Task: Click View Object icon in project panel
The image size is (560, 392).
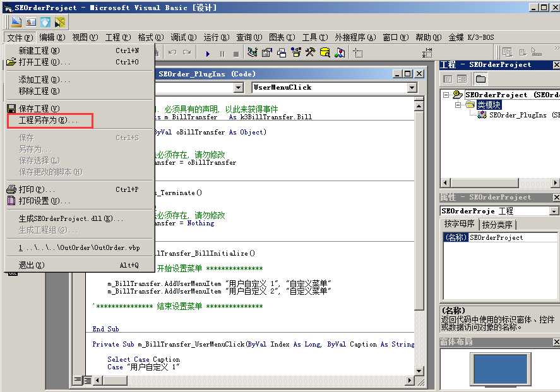Action: point(462,79)
